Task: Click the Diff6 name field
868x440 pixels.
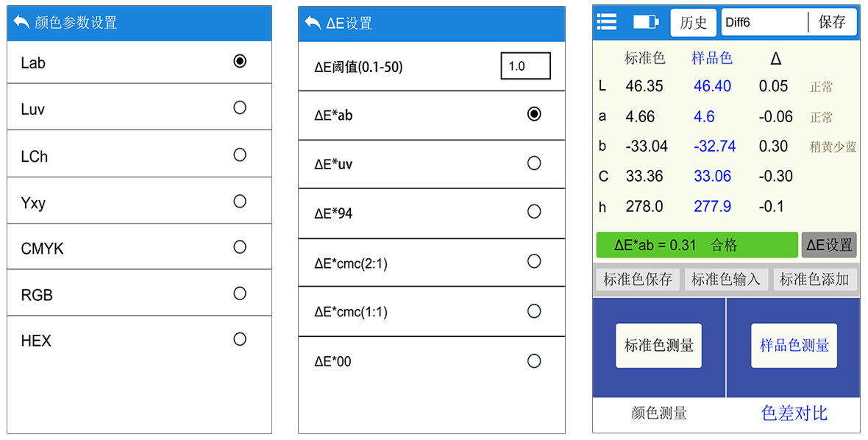Action: [x=764, y=23]
